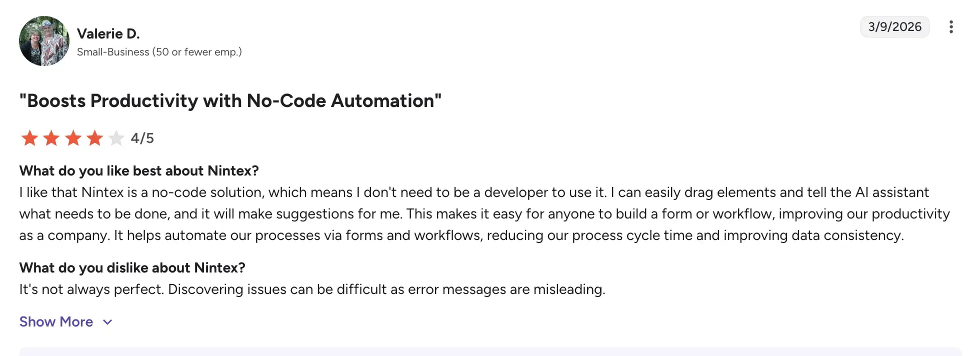This screenshot has height=356, width=980.
Task: Click the unfilled fifth star
Action: point(115,138)
